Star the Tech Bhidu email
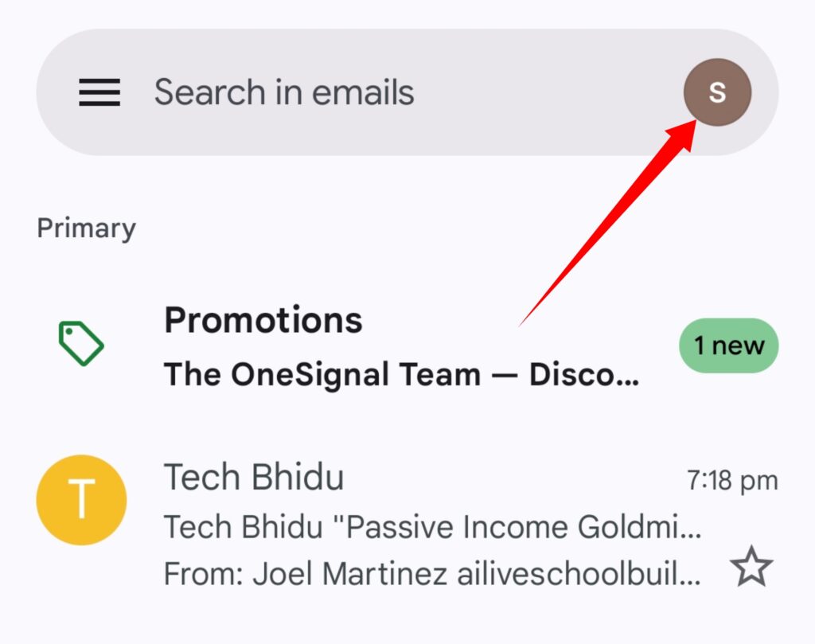 click(751, 567)
